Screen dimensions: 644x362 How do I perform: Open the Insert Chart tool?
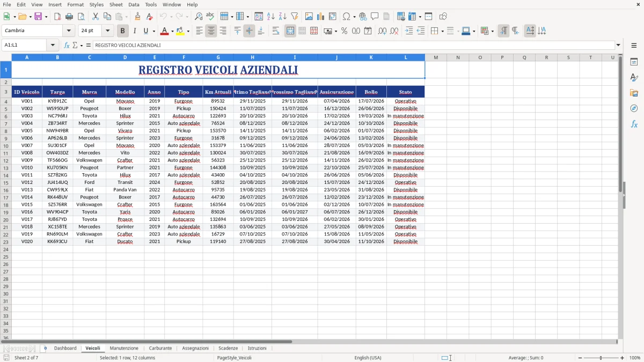[320, 16]
